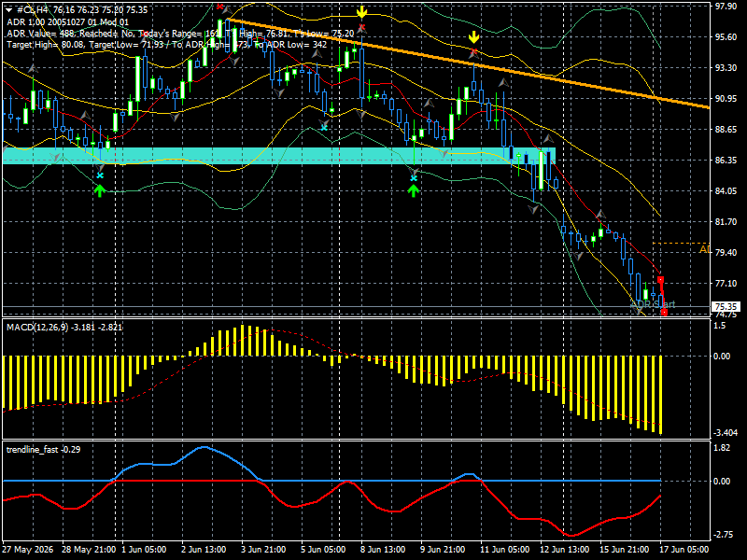Screen dimensions: 747x560
Task: Click the 1 Jun 05:00 time label
Action: coord(145,550)
